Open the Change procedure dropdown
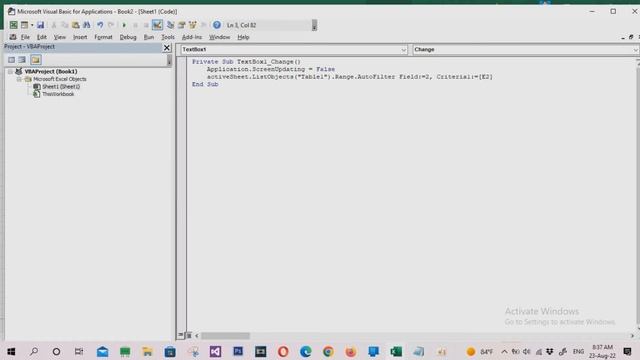Screen dimensions: 640x360 click(x=636, y=50)
